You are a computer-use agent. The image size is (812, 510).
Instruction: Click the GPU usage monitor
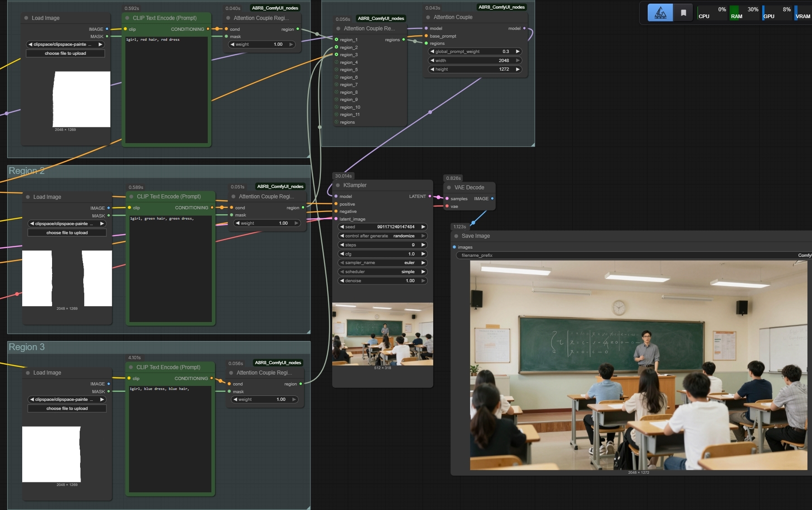tap(777, 13)
